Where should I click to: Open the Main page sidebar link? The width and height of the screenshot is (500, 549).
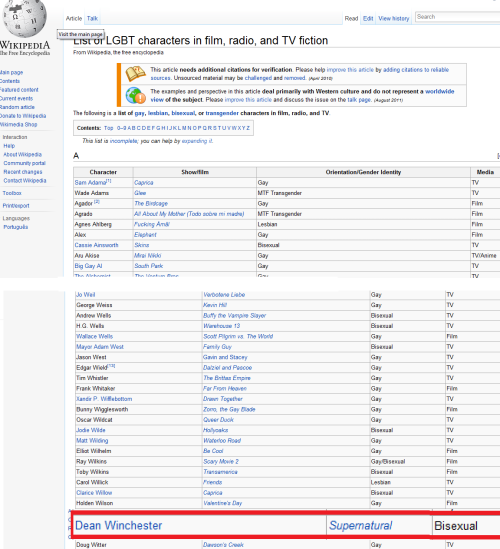point(11,72)
